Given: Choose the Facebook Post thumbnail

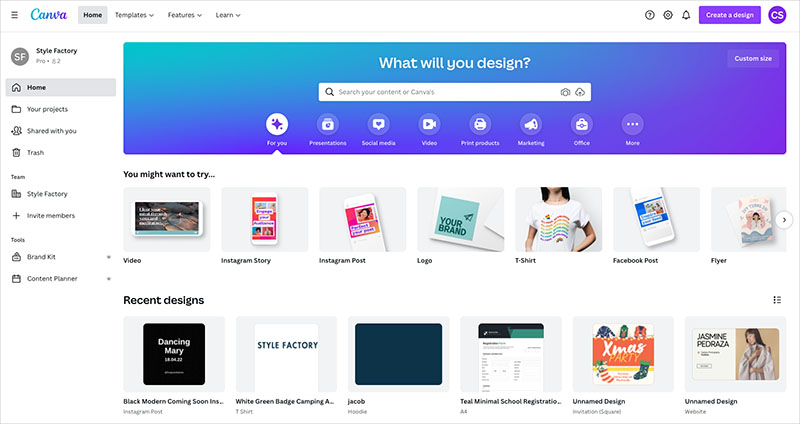Looking at the screenshot, I should tap(657, 219).
